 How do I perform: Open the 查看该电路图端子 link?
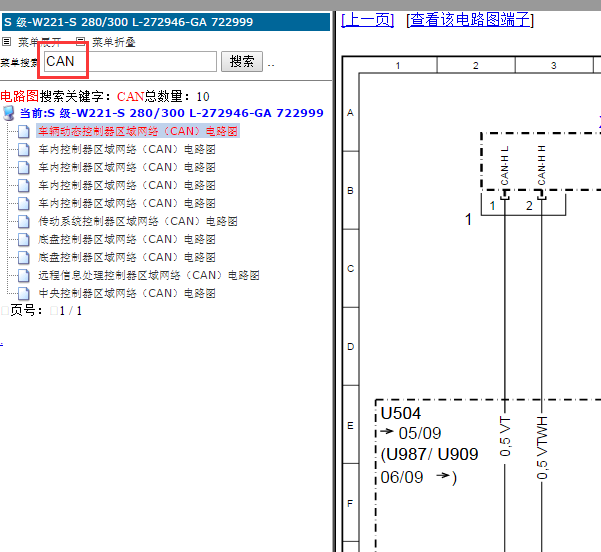point(470,20)
